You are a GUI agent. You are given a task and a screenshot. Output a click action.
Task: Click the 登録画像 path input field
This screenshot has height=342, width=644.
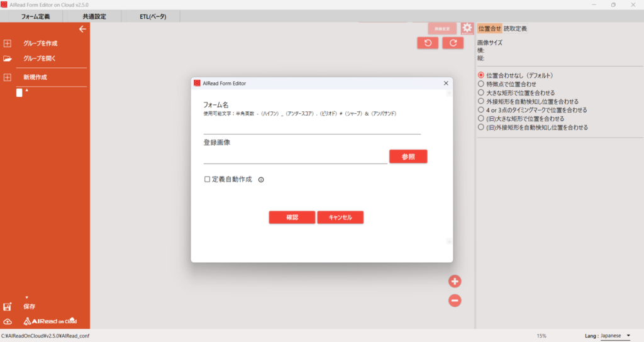pos(296,157)
